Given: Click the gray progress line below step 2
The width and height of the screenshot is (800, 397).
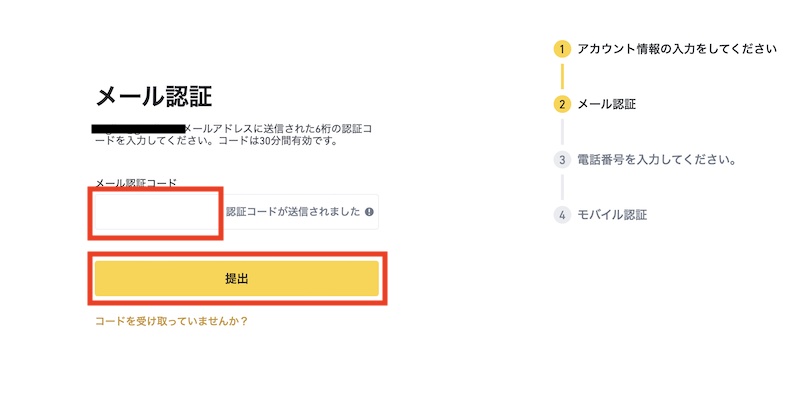Looking at the screenshot, I should 562,132.
